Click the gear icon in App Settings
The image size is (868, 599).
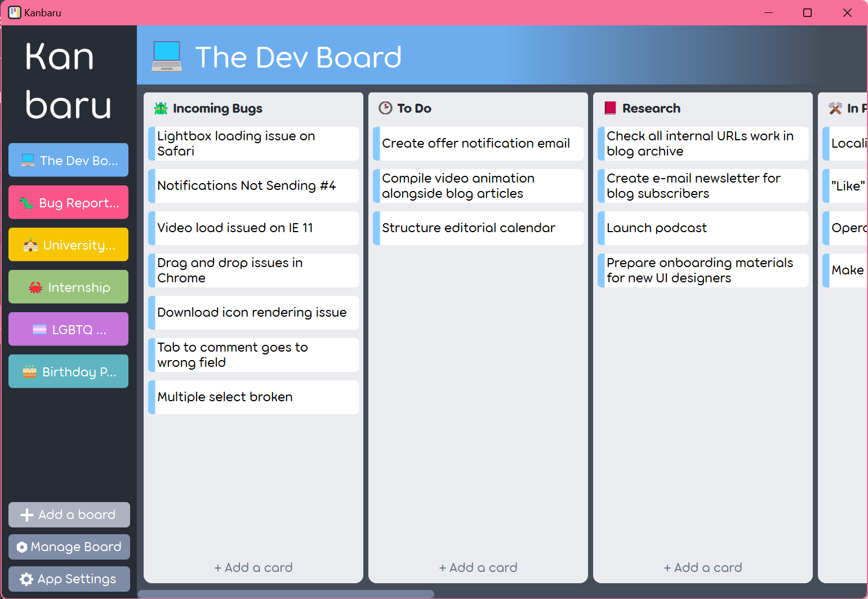(x=26, y=579)
